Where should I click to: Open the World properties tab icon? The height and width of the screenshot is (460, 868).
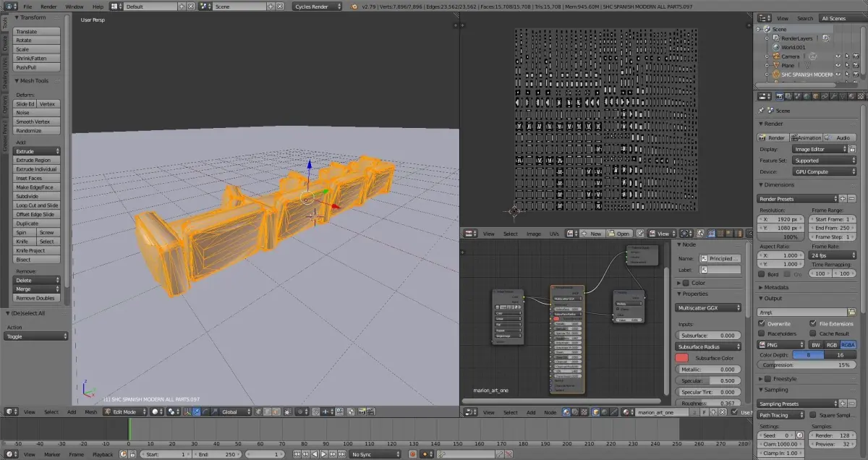tap(807, 96)
